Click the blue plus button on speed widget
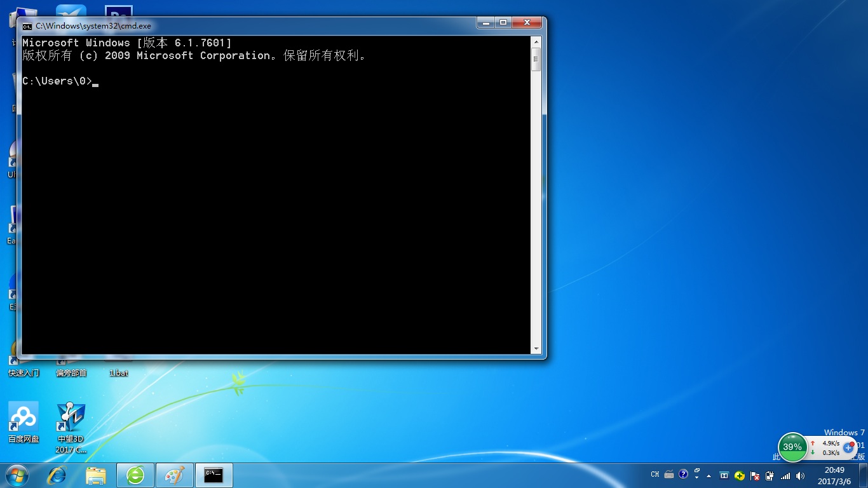This screenshot has width=868, height=488. 848,447
